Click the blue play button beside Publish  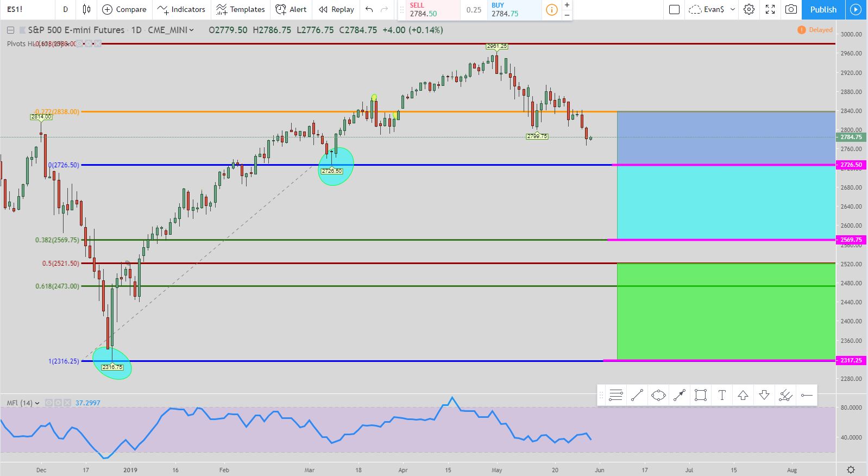(856, 9)
